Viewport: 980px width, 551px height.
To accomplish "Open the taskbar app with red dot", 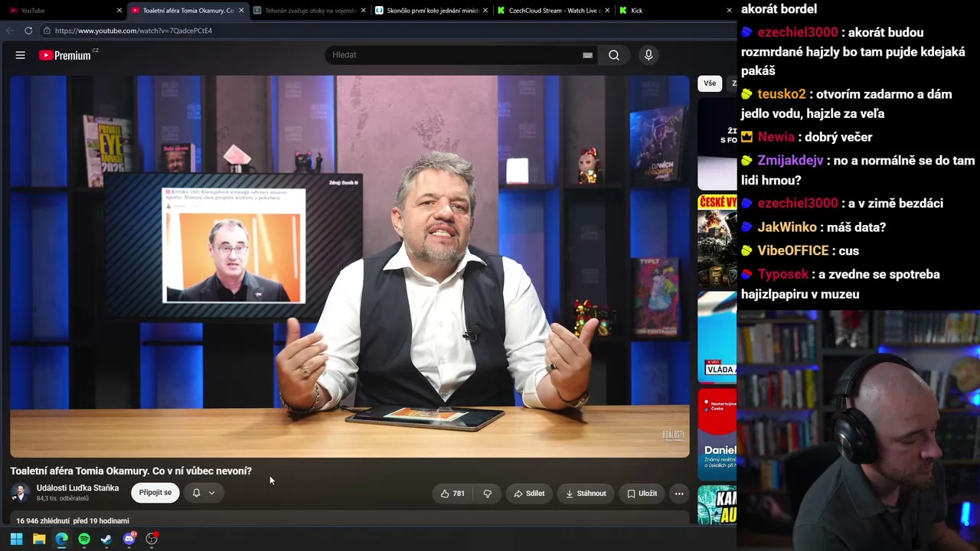I will [152, 539].
